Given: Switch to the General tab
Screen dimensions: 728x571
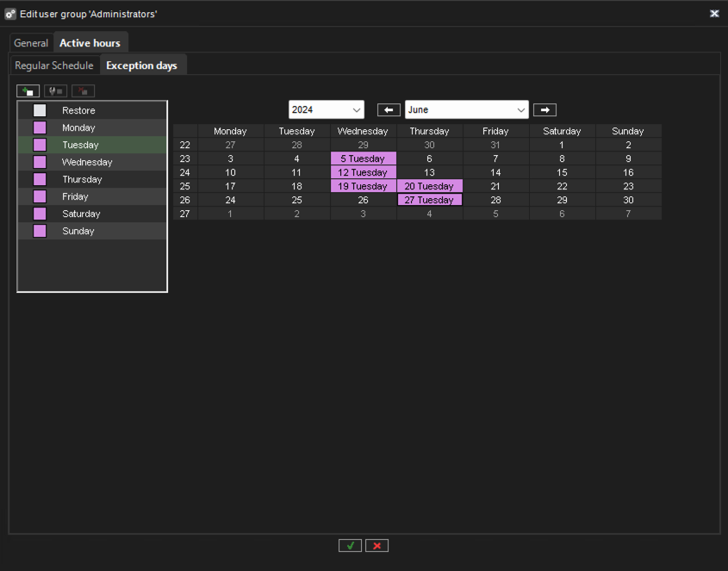Looking at the screenshot, I should (31, 43).
